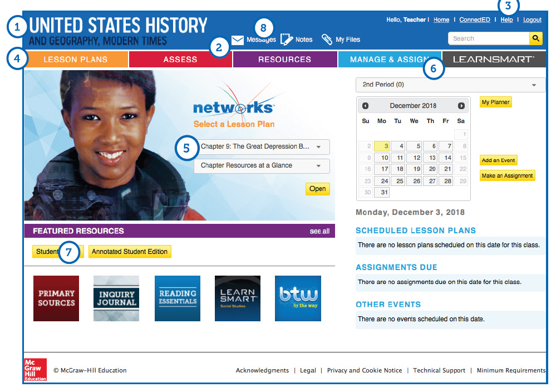Click the My Planner button

(x=496, y=102)
